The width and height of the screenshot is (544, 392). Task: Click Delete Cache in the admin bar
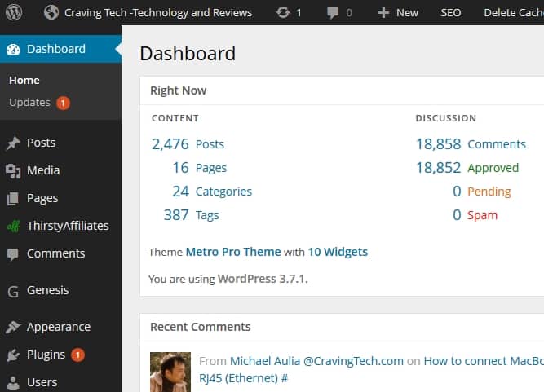[514, 13]
